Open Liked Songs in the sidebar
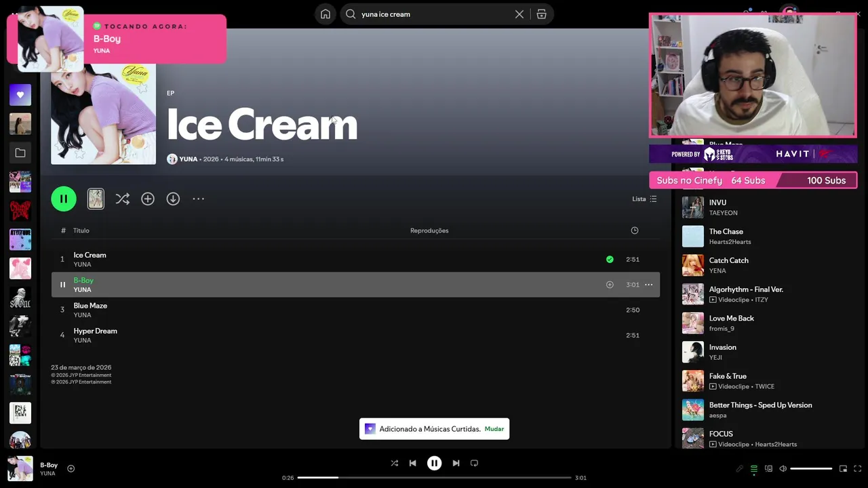868x488 pixels. tap(20, 95)
